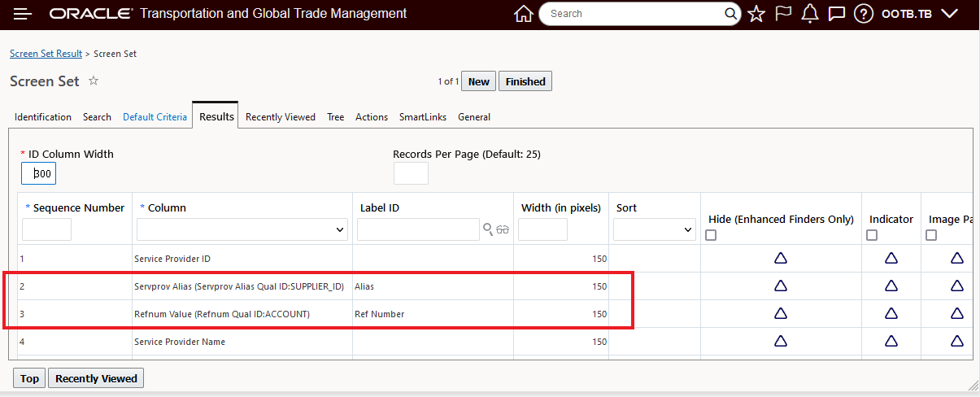
Task: Click the bottom Recently Viewed button
Action: [x=96, y=378]
